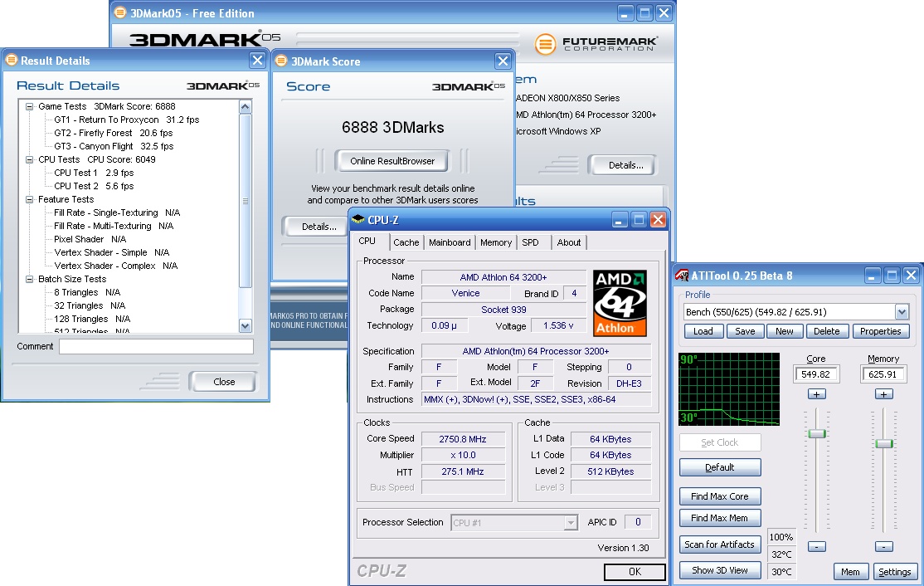Click the Comment input field
Image resolution: width=924 pixels, height=586 pixels.
coord(156,347)
